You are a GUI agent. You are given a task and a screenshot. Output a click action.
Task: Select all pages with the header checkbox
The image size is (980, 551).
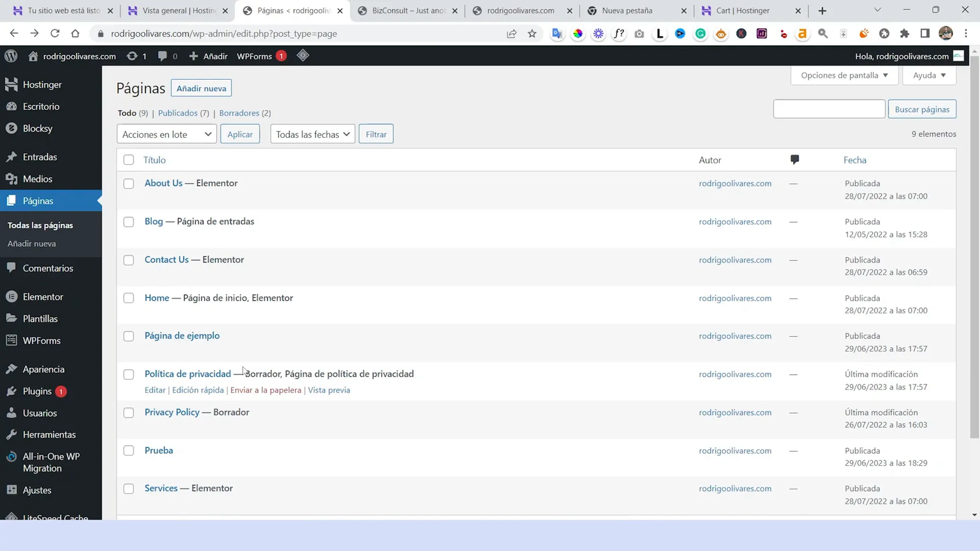(x=129, y=160)
